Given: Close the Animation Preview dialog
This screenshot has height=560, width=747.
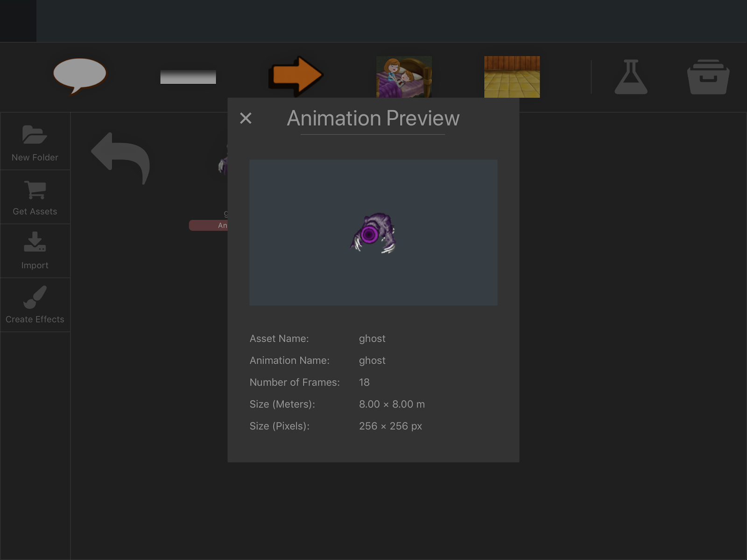Looking at the screenshot, I should point(246,119).
